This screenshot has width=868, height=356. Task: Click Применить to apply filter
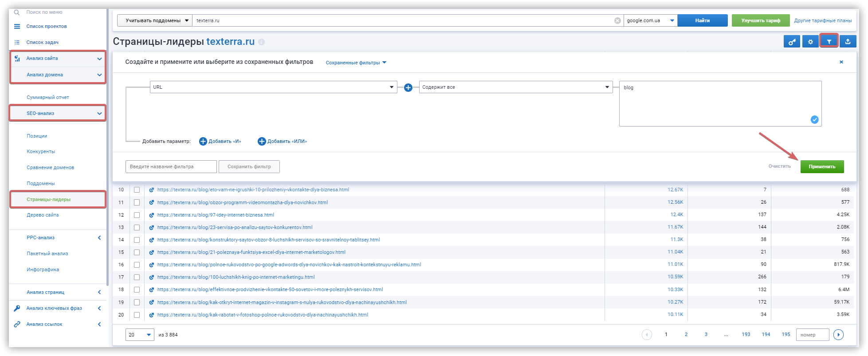[822, 166]
